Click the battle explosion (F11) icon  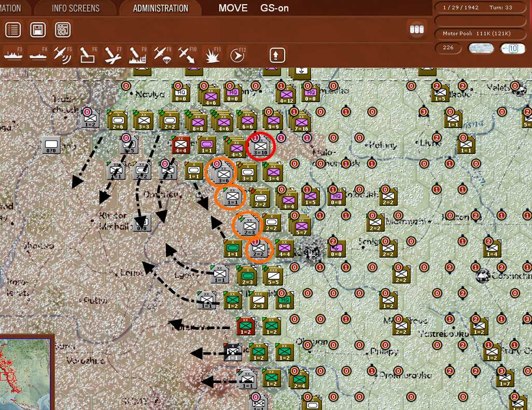[x=212, y=54]
